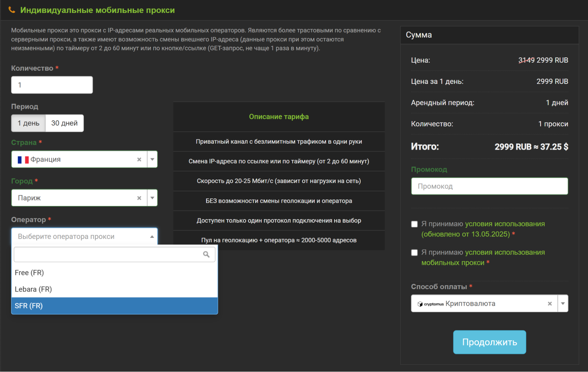Pick SFR (FR) operator option

(29, 306)
